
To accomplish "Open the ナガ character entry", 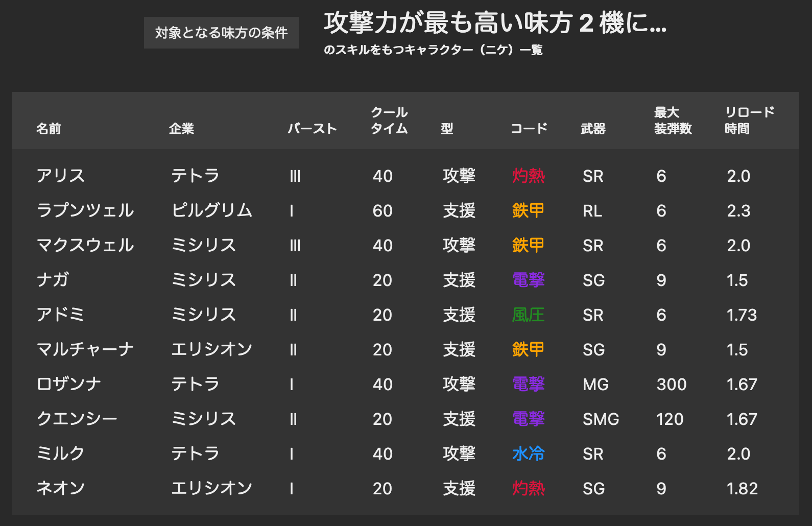I will point(53,280).
